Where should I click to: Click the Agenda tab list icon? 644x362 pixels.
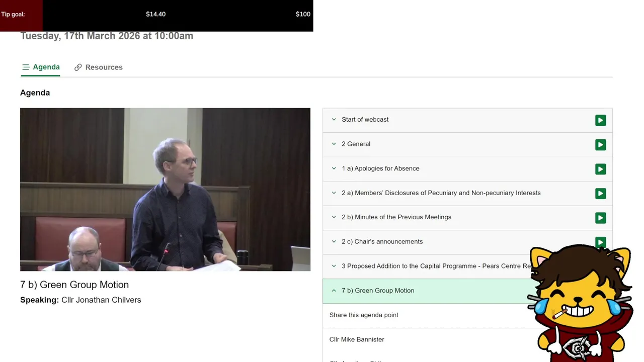[x=26, y=67]
